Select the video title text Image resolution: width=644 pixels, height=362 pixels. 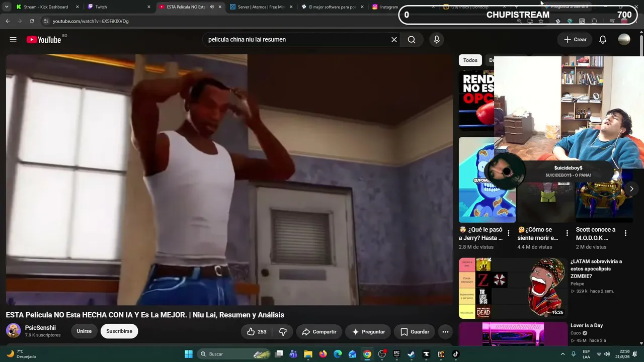(145, 315)
